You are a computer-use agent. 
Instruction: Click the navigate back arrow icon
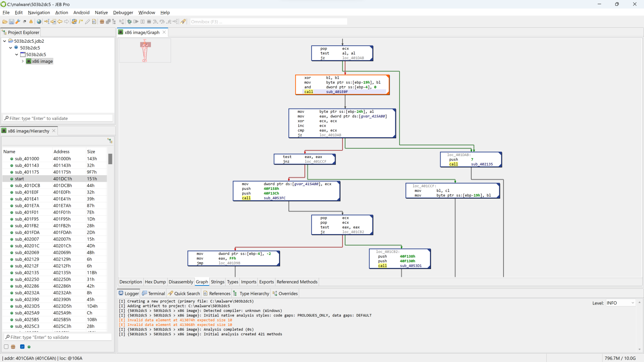pos(60,21)
